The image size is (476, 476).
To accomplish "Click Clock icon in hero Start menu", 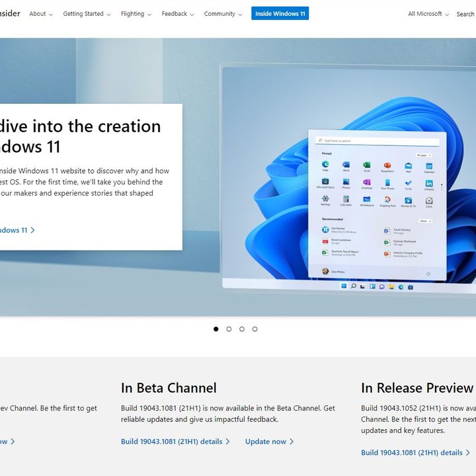I will coord(429,201).
